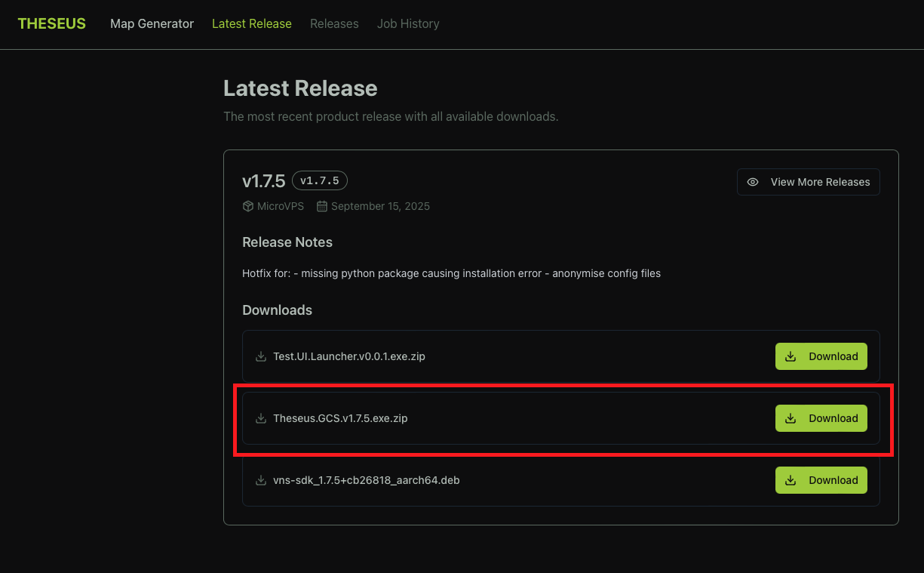Download the vns-sdk aarch64 .deb package
Screen dimensions: 924x573
821,480
